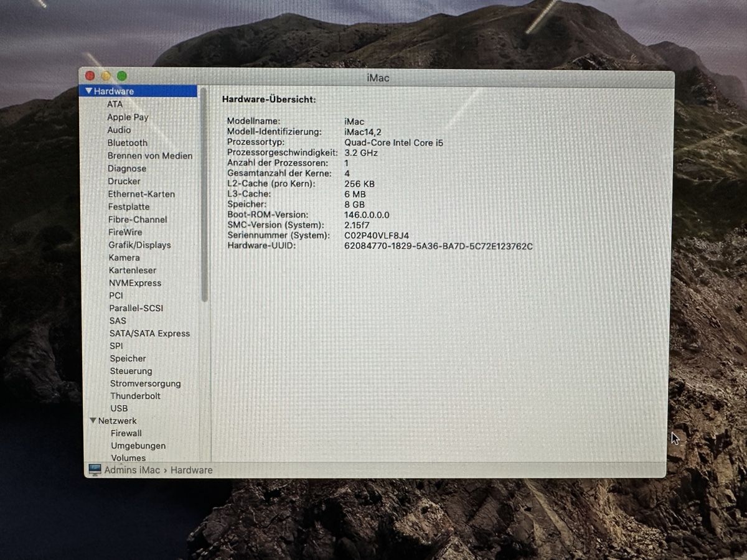Show Speicher details in sidebar
Image resolution: width=747 pixels, height=560 pixels.
tap(128, 358)
